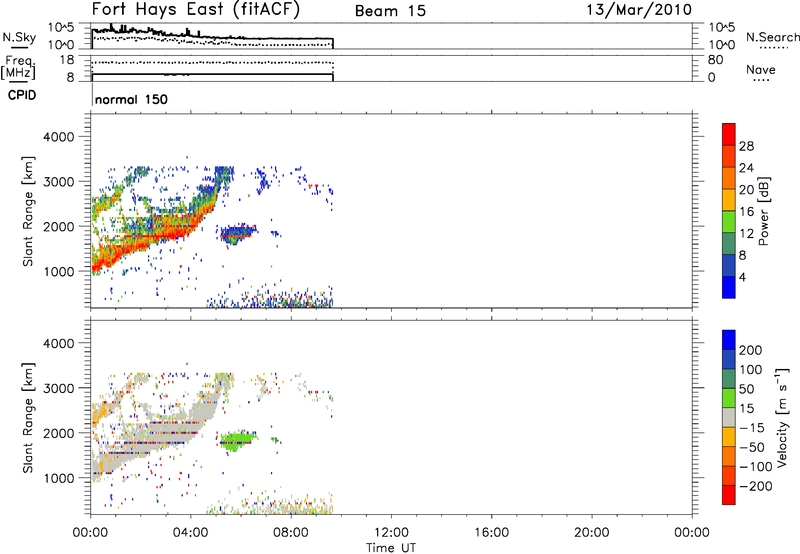Screen dimensions: 800x554
Task: Click the 'CPID' label
Action: 22,95
